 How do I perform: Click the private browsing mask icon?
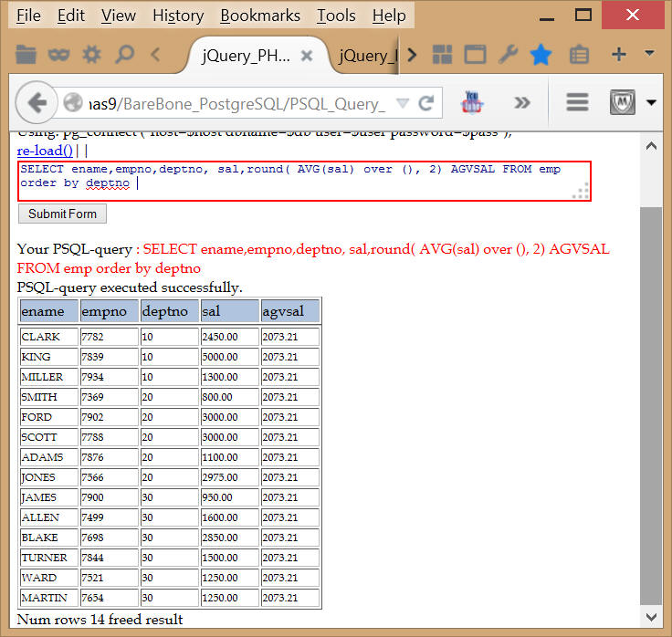click(58, 55)
